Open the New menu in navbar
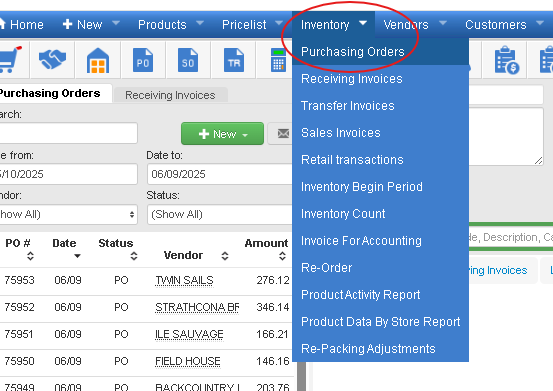553x391 pixels. point(90,25)
